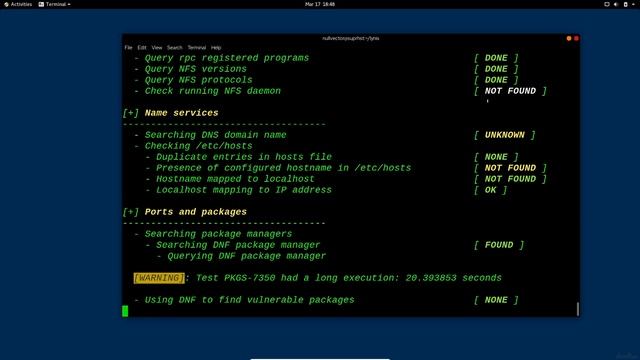Close the terminal with red button
The image size is (640, 360).
(x=576, y=38)
